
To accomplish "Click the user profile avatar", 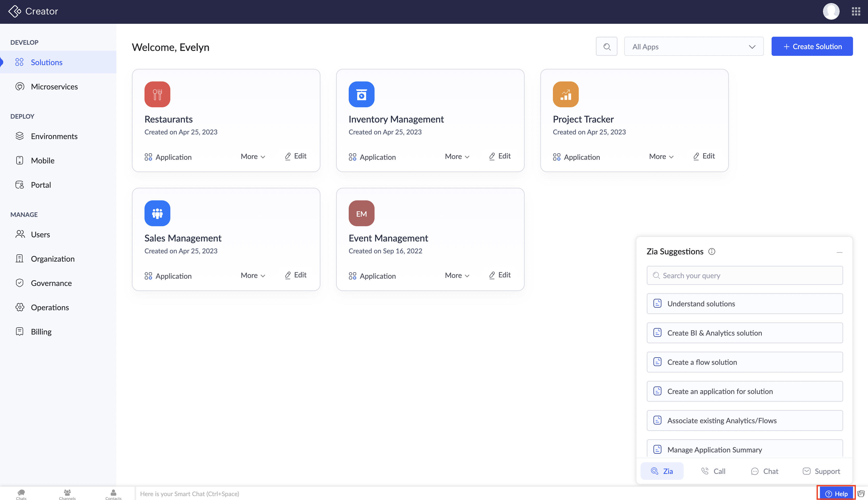I will 831,11.
